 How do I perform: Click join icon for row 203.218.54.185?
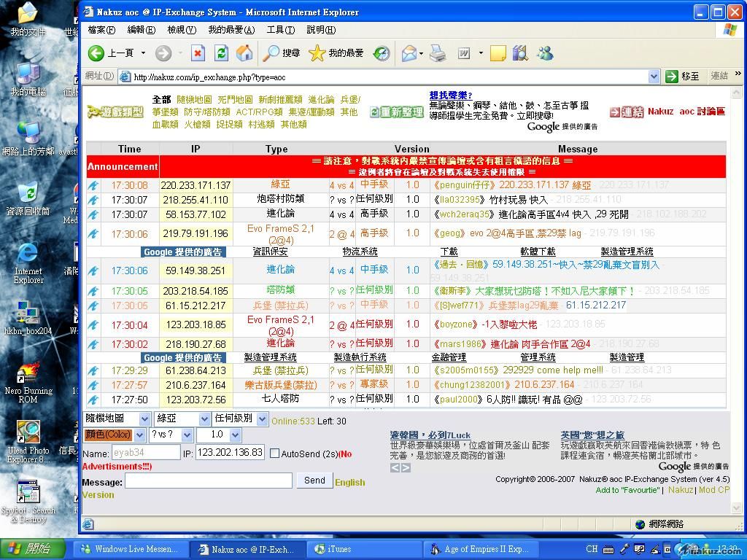point(93,291)
